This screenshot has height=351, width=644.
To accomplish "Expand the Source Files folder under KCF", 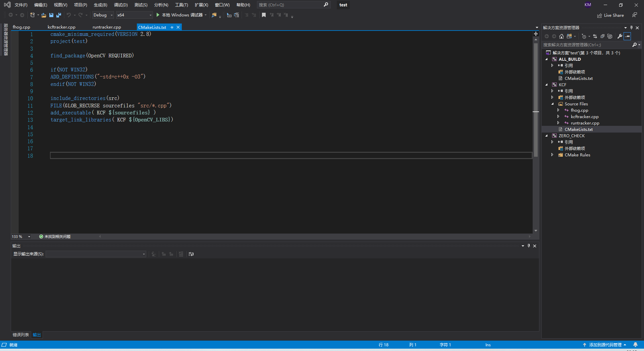I will point(553,104).
